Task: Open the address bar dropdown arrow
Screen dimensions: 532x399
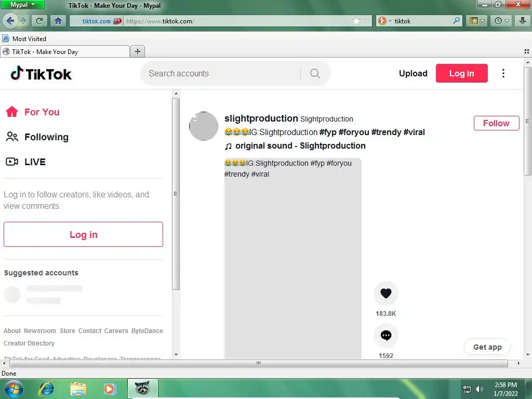Action: tap(366, 21)
